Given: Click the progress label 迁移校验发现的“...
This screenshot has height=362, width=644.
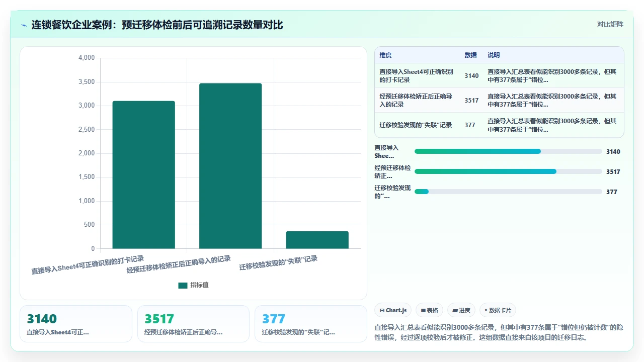Looking at the screenshot, I should click(392, 192).
